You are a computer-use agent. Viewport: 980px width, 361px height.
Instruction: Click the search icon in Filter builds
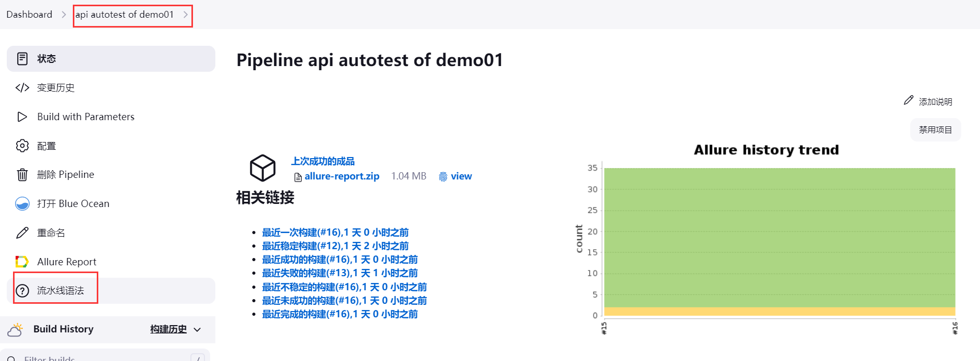click(x=11, y=359)
